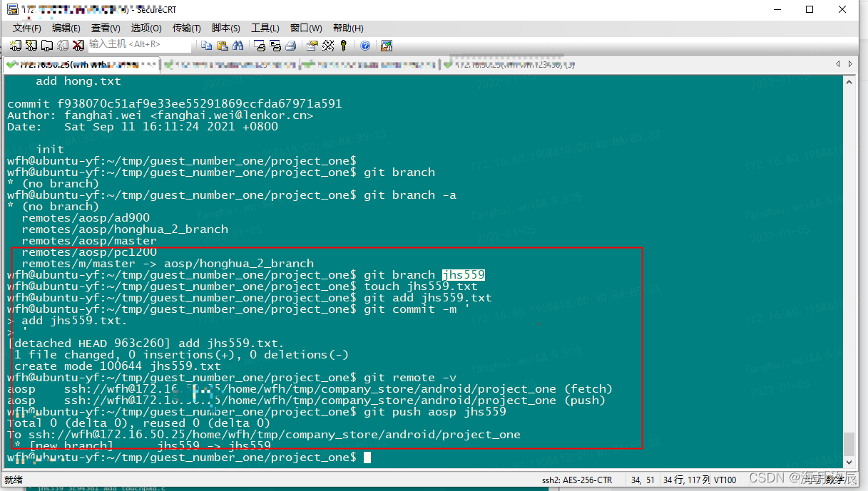Click the '34, 51' cursor position status
The image size is (868, 491).
[x=643, y=480]
